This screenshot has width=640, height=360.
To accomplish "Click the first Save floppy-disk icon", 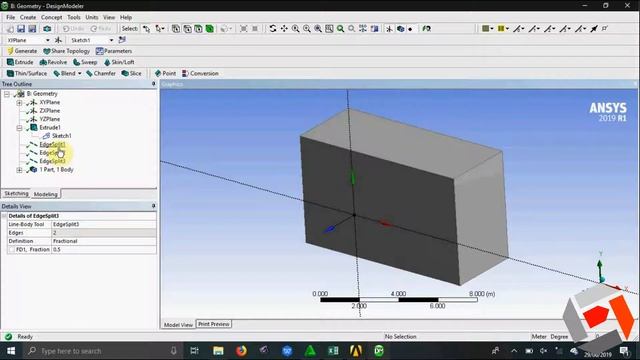I will point(21,29).
